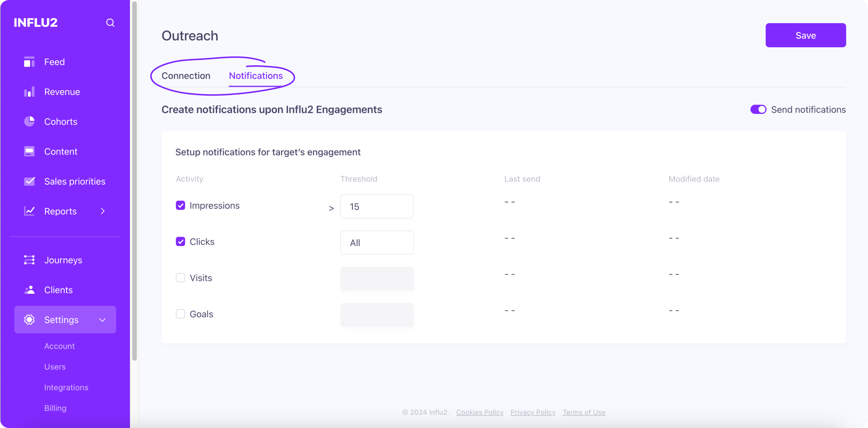Uncheck the Clicks checkbox

[x=180, y=242]
